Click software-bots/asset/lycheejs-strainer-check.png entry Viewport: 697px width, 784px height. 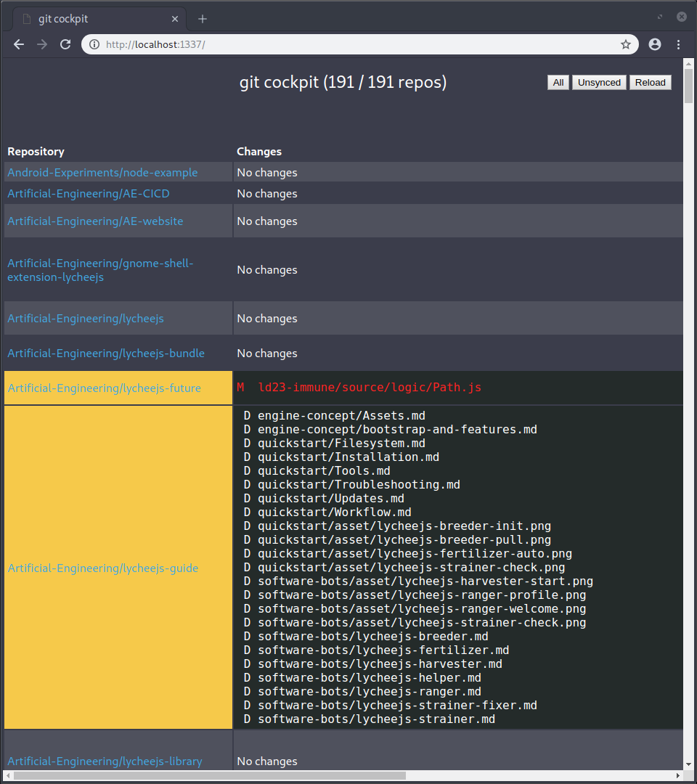422,623
